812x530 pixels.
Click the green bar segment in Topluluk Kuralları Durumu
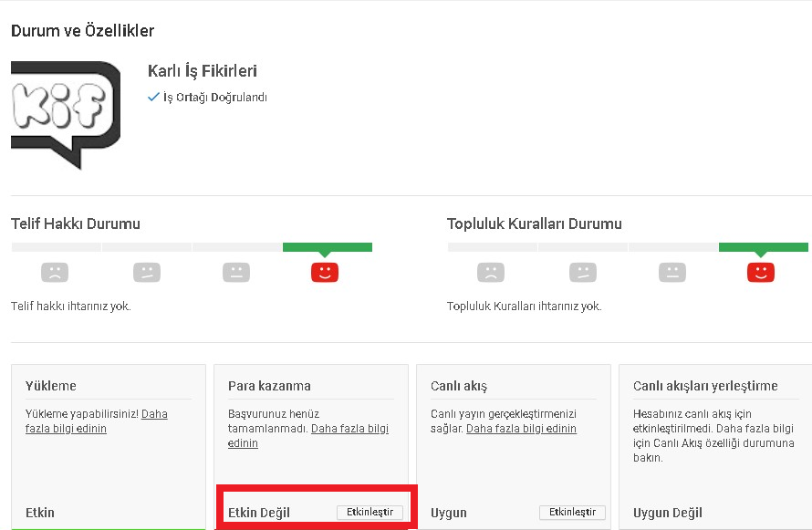pos(764,247)
